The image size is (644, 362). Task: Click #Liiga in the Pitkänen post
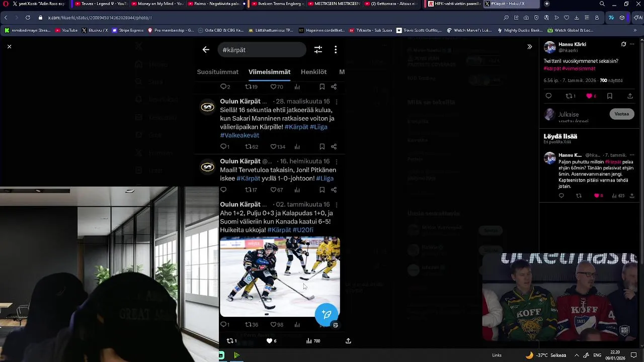point(325,178)
